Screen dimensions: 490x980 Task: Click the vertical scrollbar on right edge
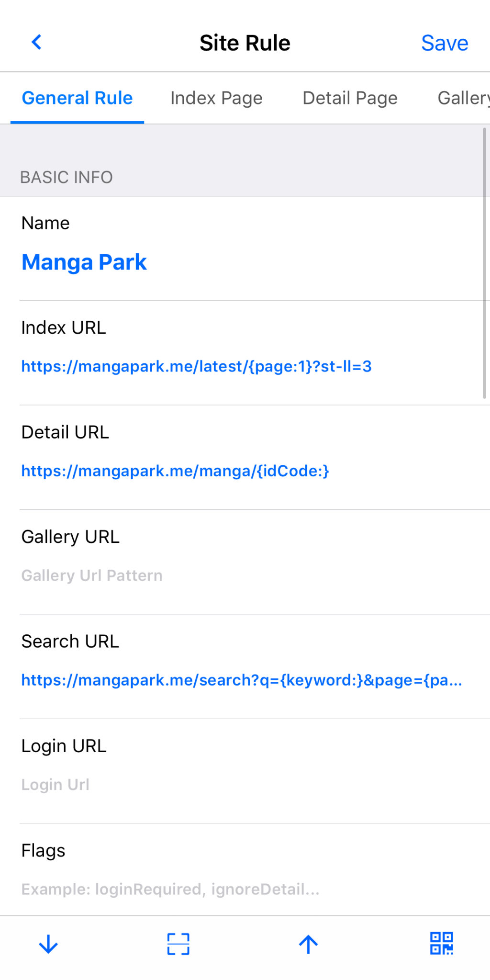[x=484, y=263]
